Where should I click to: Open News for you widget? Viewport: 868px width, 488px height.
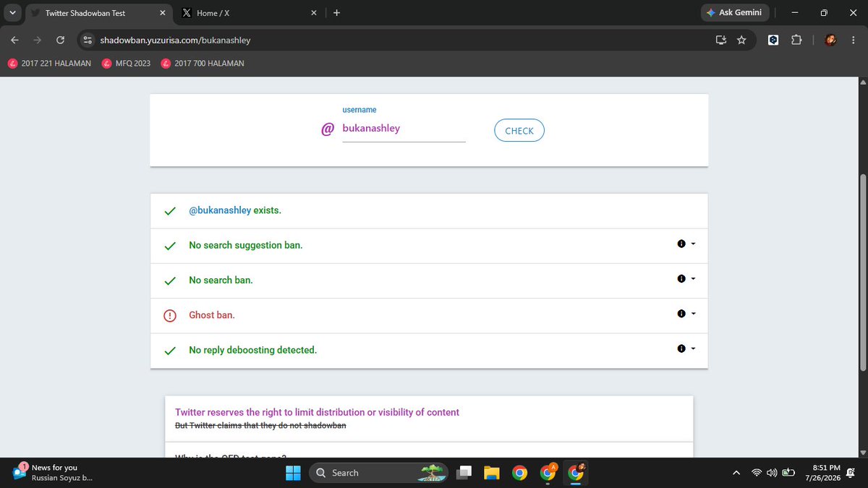[54, 473]
